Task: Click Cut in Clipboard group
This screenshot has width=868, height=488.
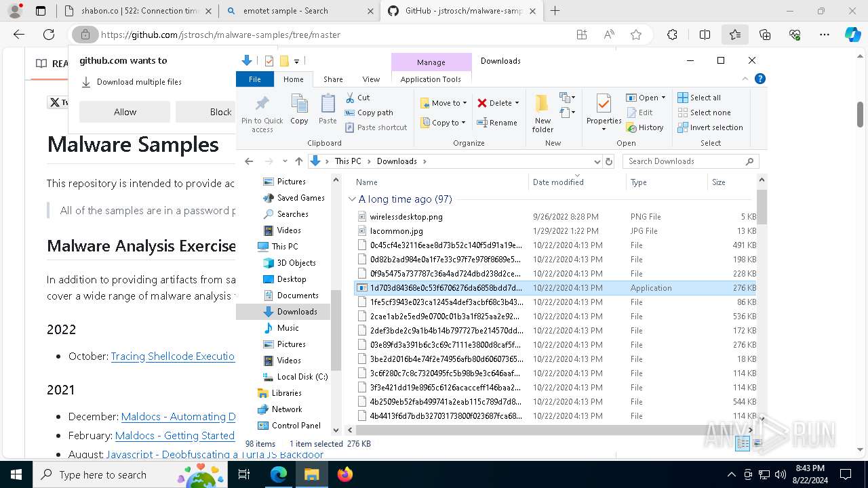Action: (x=357, y=98)
